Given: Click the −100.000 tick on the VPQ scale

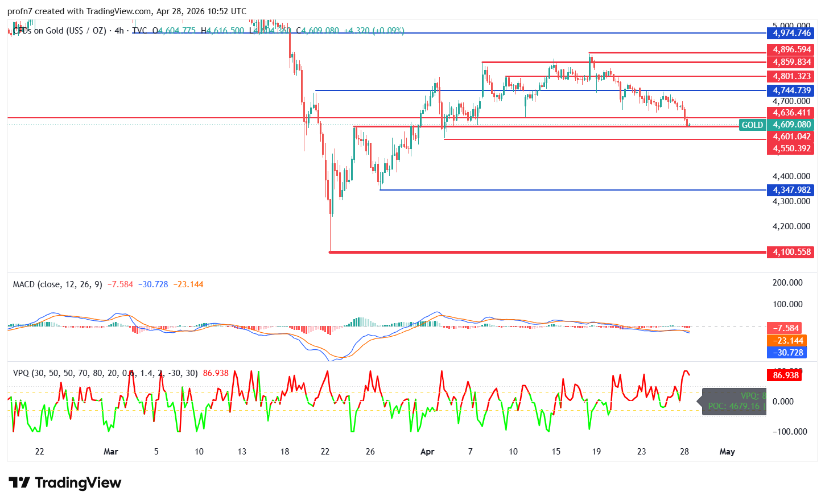Looking at the screenshot, I should coord(790,432).
